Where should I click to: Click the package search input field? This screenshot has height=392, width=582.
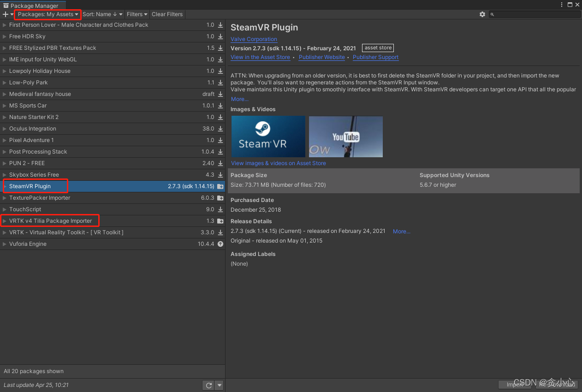coord(535,14)
